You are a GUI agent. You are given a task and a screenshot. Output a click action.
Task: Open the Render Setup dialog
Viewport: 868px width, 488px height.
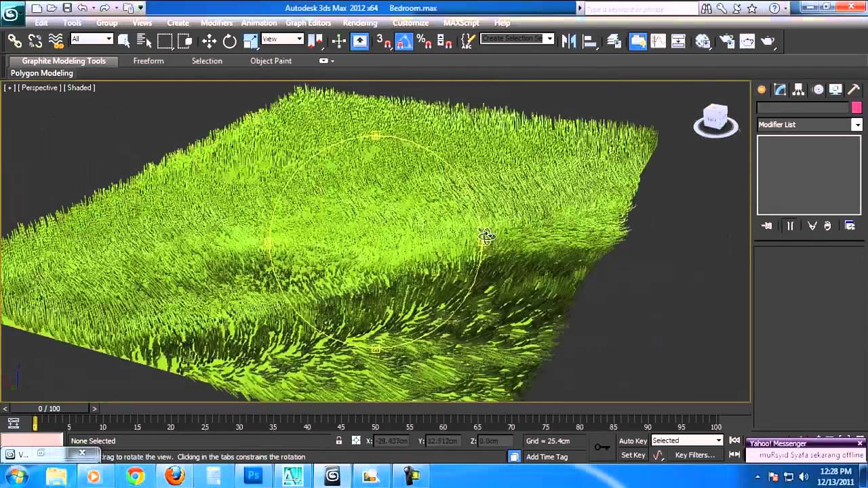tap(726, 41)
